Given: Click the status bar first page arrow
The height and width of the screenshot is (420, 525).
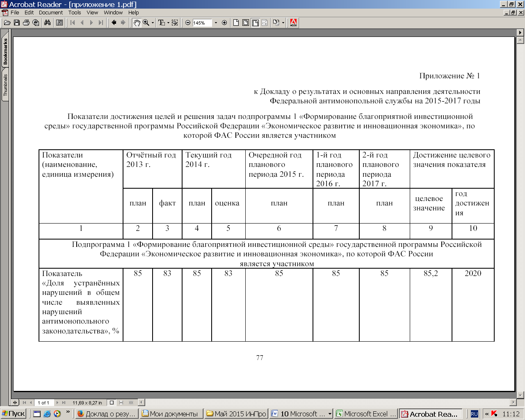Looking at the screenshot, I should point(25,403).
